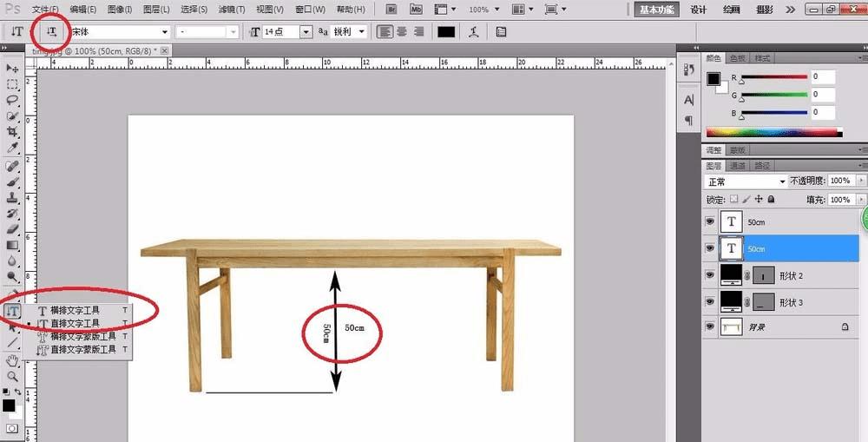Switch to the 通道 tab
The height and width of the screenshot is (442, 868).
click(737, 166)
